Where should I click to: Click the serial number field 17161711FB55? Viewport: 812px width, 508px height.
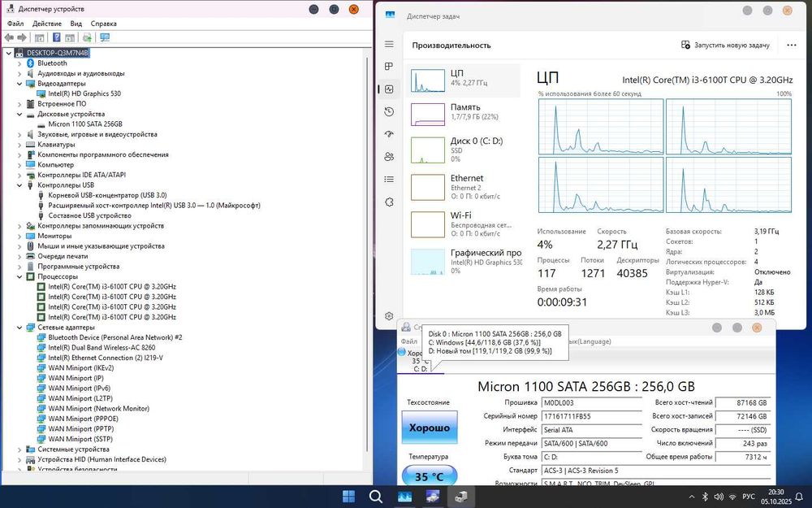(x=591, y=416)
